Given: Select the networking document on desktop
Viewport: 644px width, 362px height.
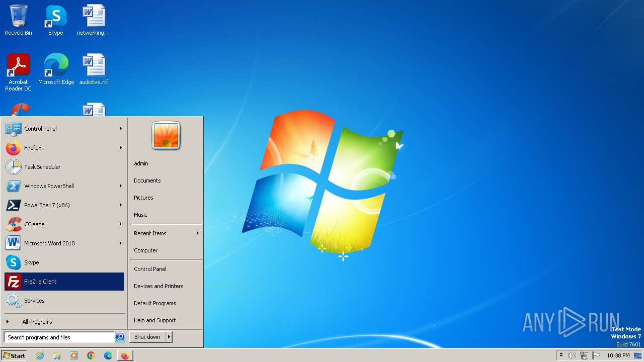Looking at the screenshot, I should click(x=94, y=20).
